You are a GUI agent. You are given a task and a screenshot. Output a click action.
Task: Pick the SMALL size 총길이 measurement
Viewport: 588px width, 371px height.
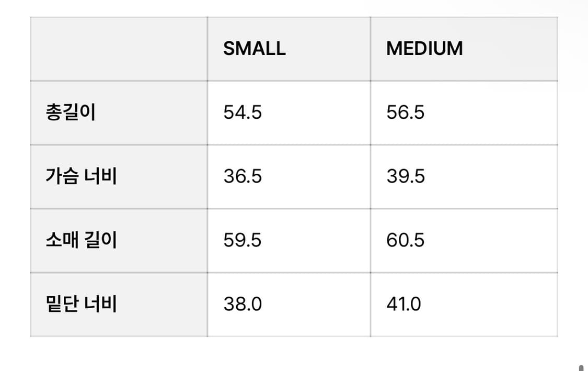tap(243, 113)
